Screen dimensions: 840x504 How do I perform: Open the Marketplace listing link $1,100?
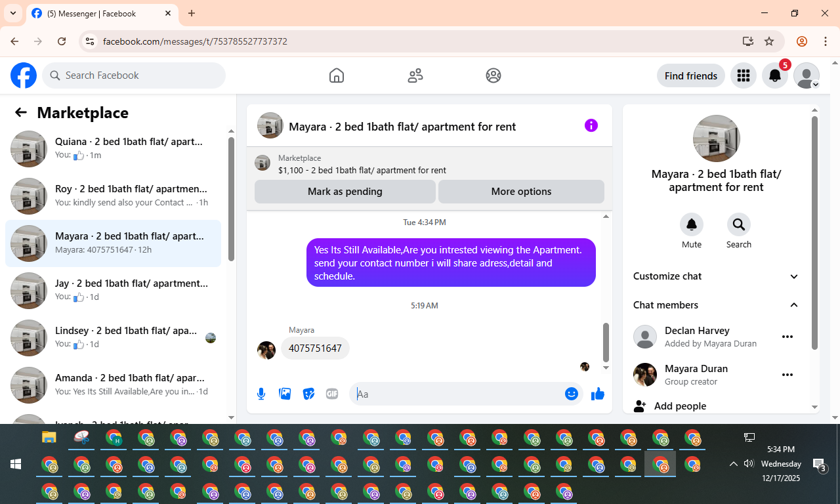point(362,170)
